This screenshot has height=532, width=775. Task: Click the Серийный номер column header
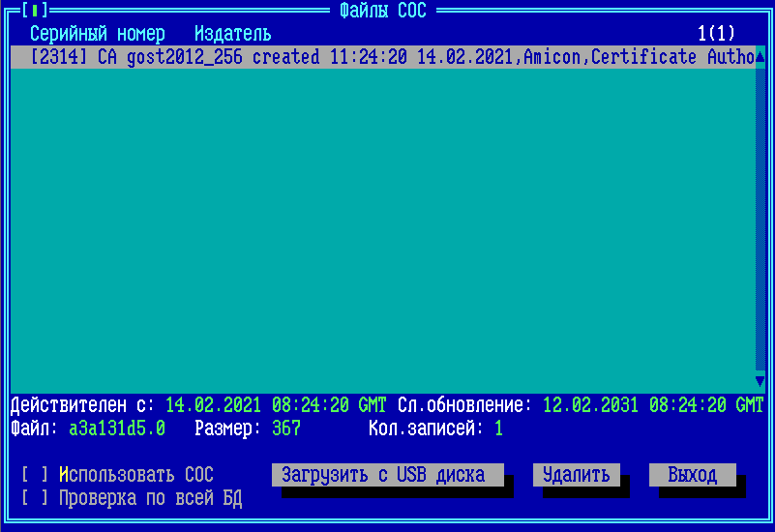[x=97, y=34]
